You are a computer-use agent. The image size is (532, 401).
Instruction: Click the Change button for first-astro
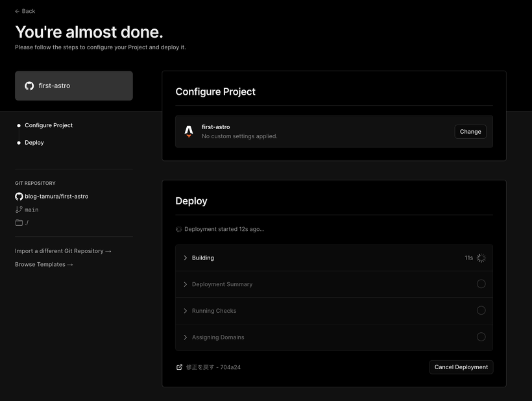470,132
